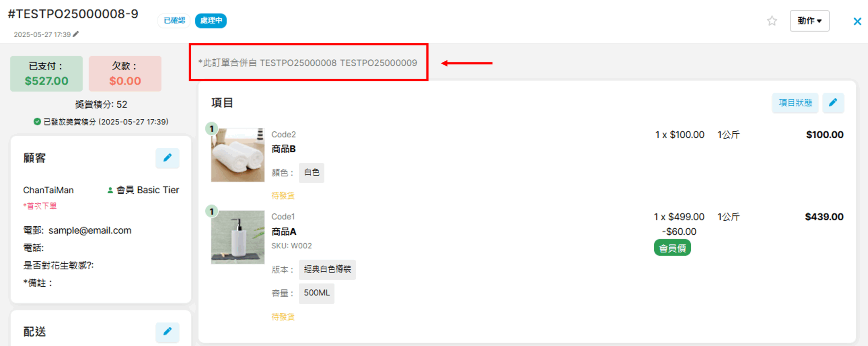
Task: Edit delivery section pencil button
Action: (x=167, y=331)
